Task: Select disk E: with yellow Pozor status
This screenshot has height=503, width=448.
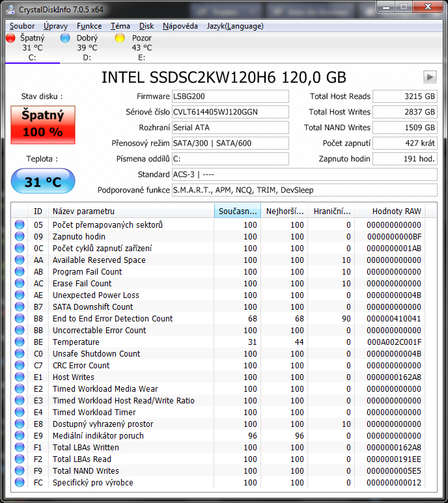Action: tap(141, 48)
